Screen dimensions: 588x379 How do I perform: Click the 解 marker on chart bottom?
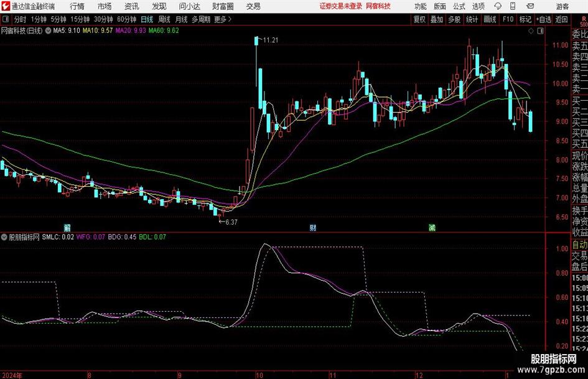coord(67,227)
